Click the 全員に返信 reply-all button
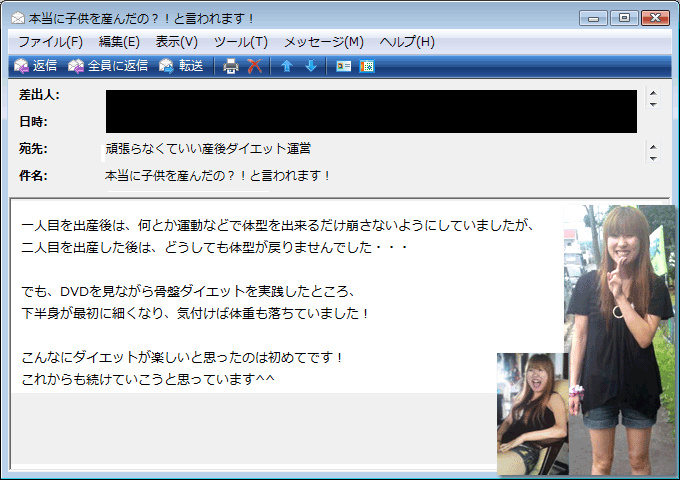 click(x=108, y=66)
